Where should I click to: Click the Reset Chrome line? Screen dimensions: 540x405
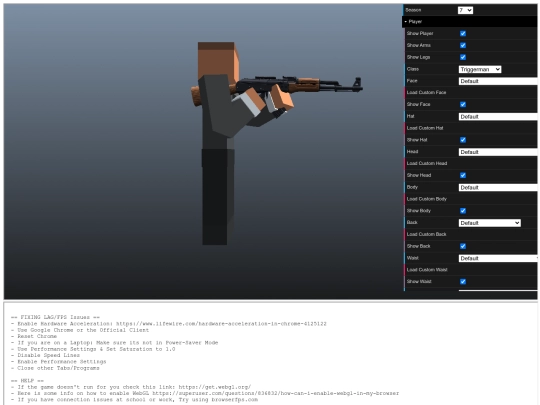(34, 336)
